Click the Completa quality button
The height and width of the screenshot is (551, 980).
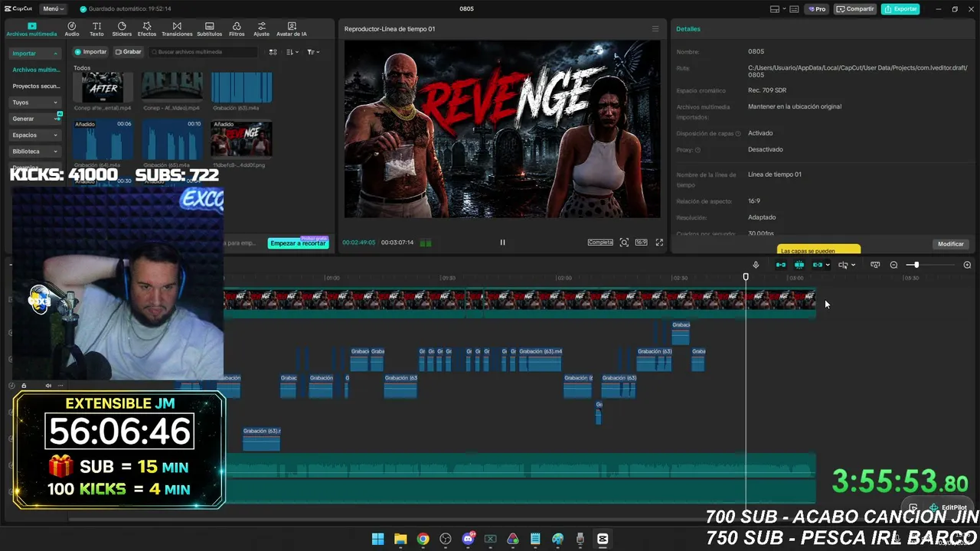tap(600, 243)
